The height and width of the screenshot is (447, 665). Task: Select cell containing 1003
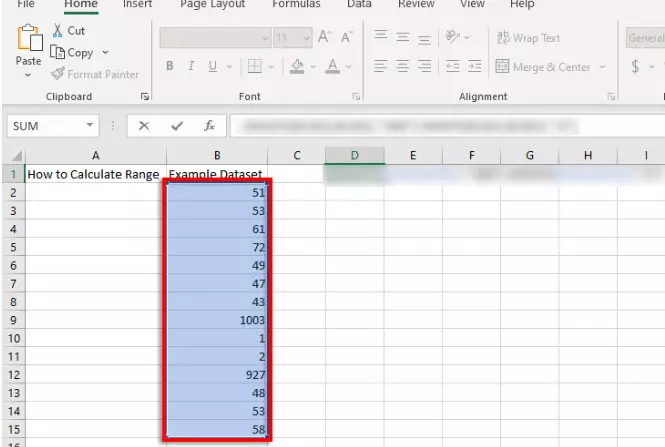(x=217, y=320)
